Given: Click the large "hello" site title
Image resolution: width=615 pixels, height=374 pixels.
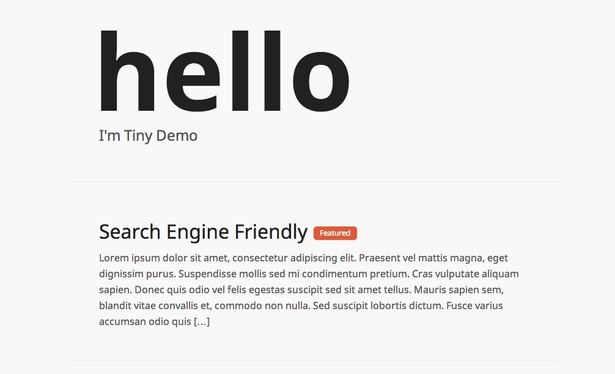Looking at the screenshot, I should pos(224,71).
